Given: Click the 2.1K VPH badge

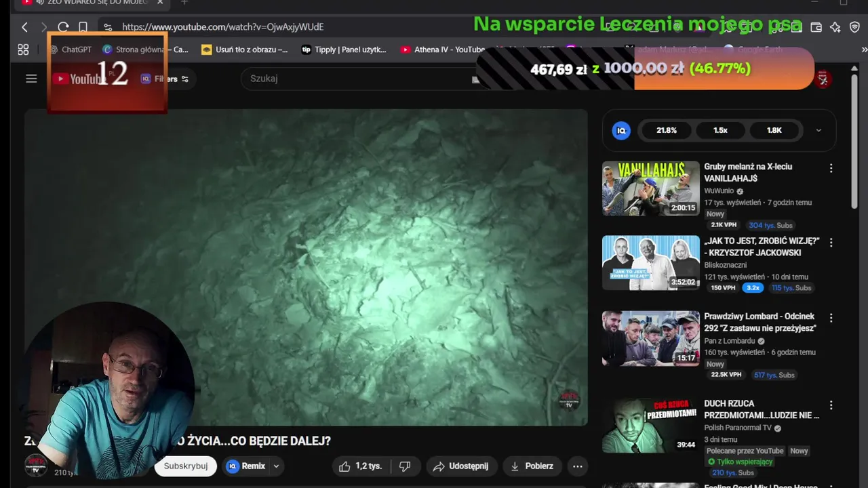Looking at the screenshot, I should (723, 225).
